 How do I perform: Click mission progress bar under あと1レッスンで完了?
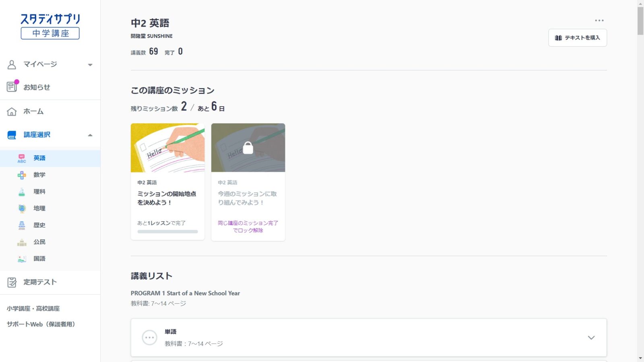(167, 232)
